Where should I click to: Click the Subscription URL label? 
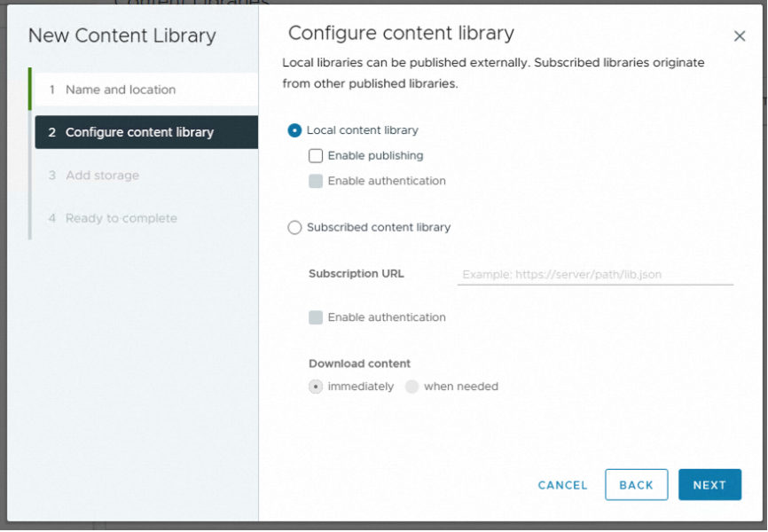356,274
